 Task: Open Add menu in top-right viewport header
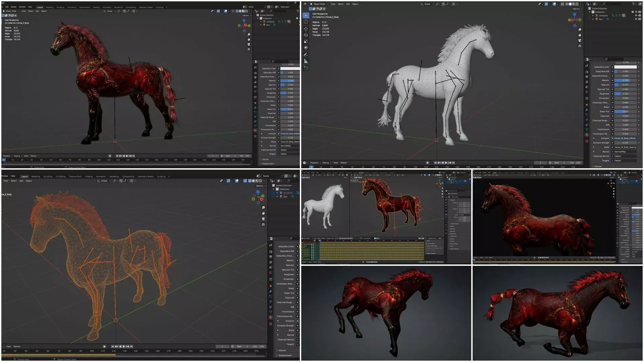click(x=348, y=4)
